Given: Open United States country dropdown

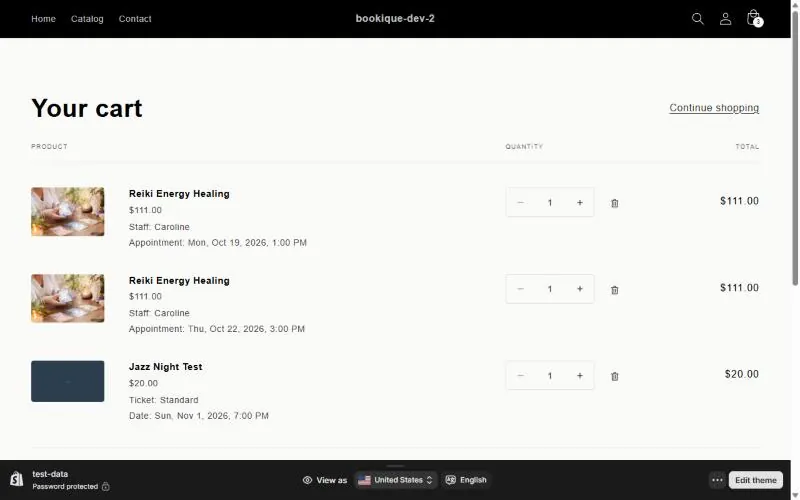Looking at the screenshot, I should coord(395,480).
